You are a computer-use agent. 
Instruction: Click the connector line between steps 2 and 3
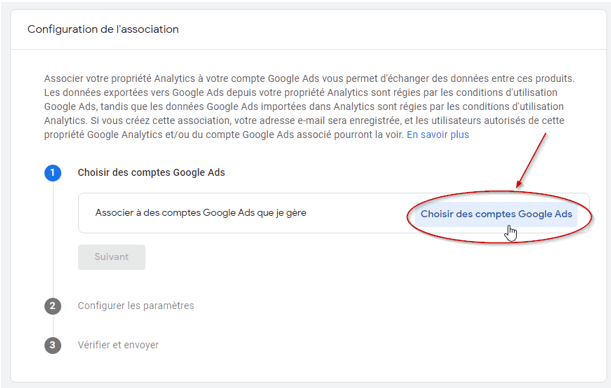click(x=53, y=326)
